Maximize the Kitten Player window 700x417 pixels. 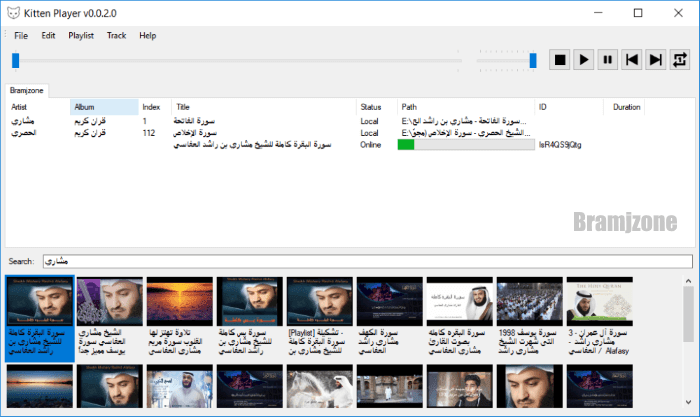click(x=638, y=13)
